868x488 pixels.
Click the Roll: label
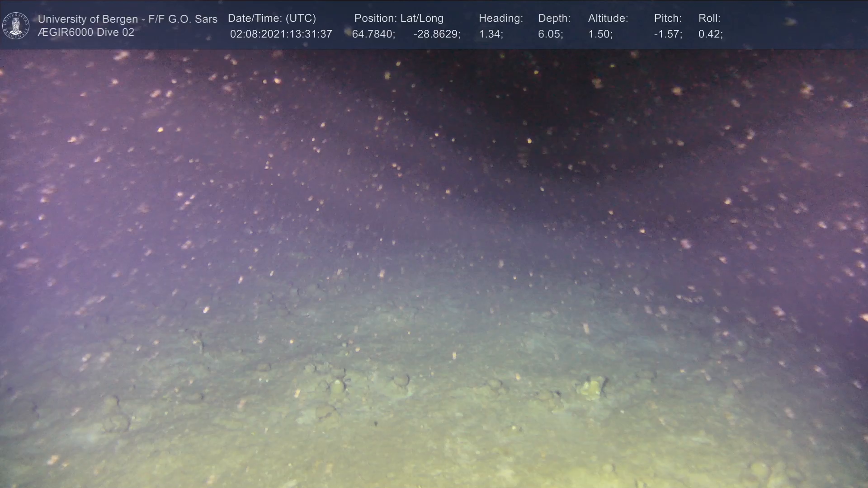click(709, 19)
